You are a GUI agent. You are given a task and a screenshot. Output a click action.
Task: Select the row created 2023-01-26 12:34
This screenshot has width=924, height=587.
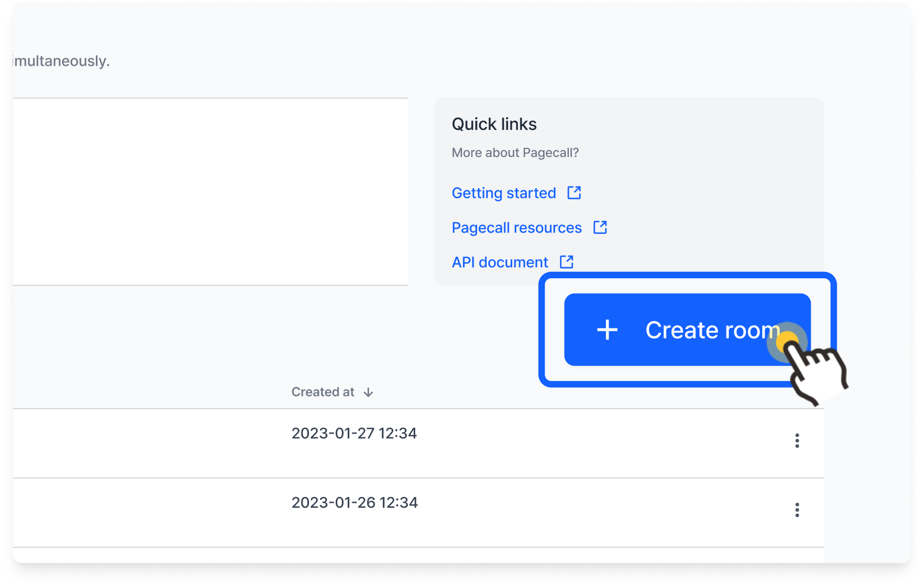[x=418, y=513]
